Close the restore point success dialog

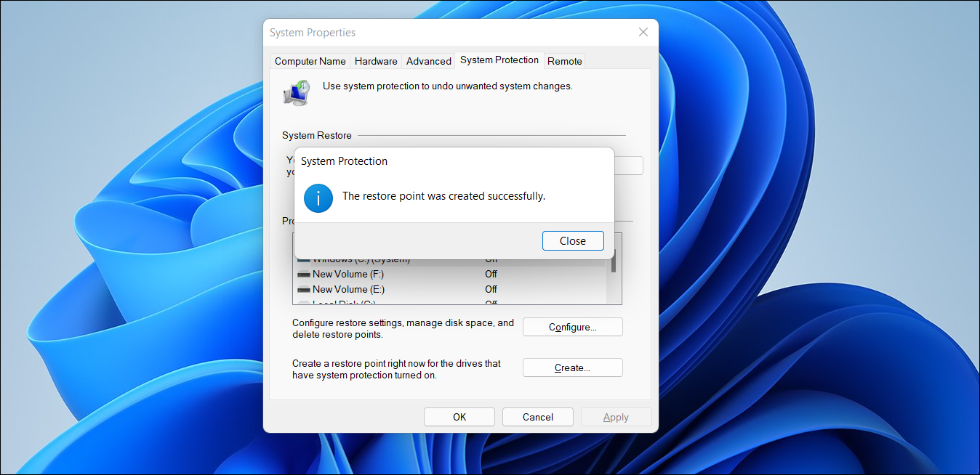(x=573, y=240)
